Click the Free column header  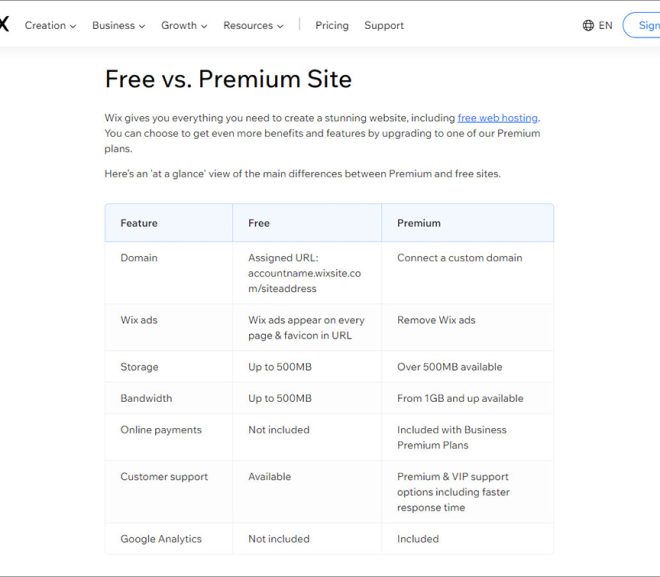(259, 223)
